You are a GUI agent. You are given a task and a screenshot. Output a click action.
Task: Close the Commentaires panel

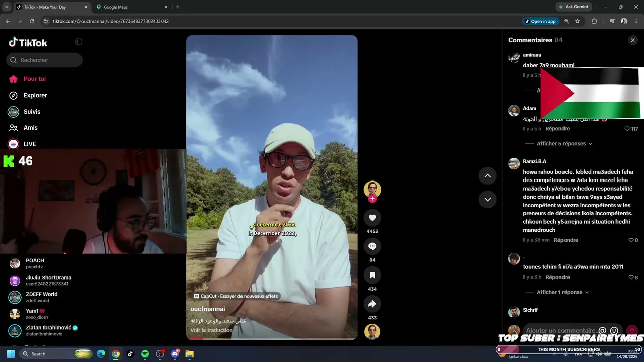(x=633, y=40)
